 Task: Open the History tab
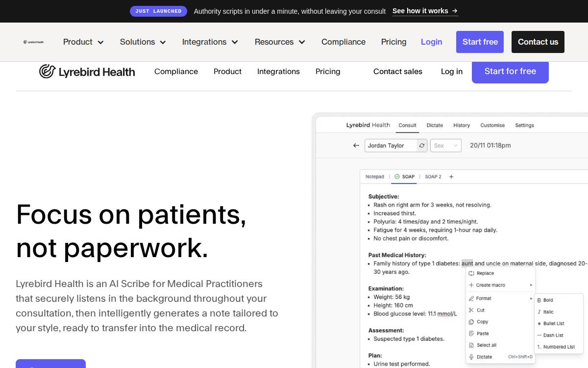[x=462, y=126]
